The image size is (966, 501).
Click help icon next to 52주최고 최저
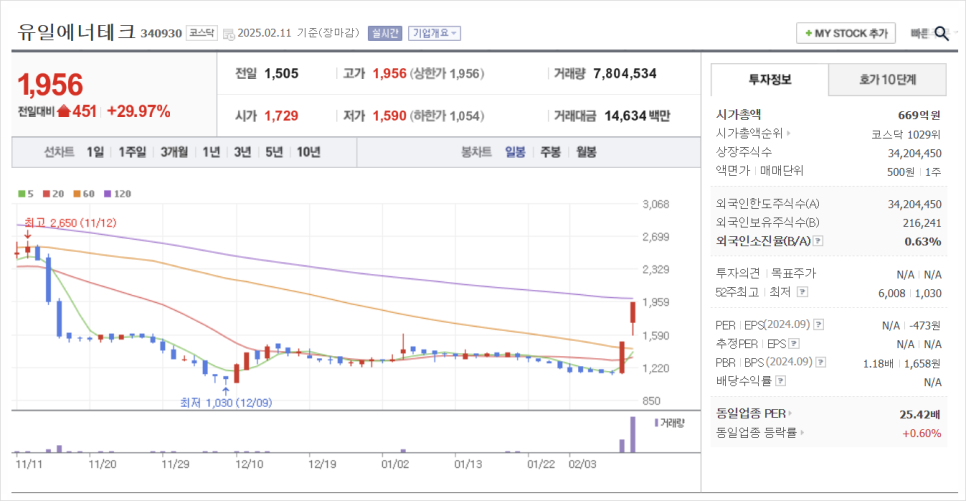tap(802, 291)
